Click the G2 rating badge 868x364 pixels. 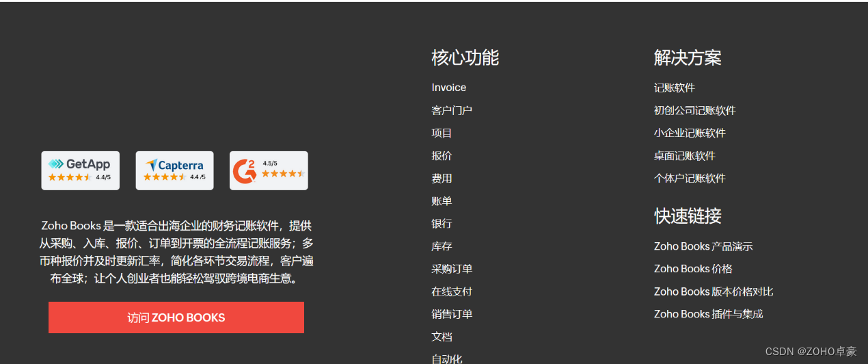269,170
